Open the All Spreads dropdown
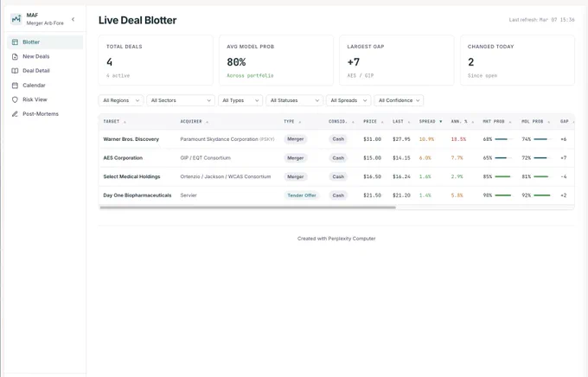This screenshot has height=377, width=588. (x=348, y=100)
